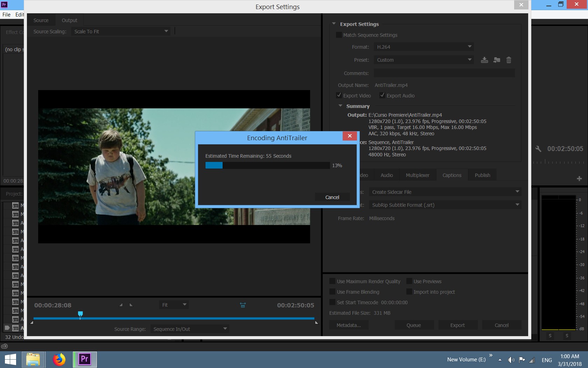This screenshot has height=368, width=588.
Task: Enable the Use Previews checkbox
Action: pos(409,281)
